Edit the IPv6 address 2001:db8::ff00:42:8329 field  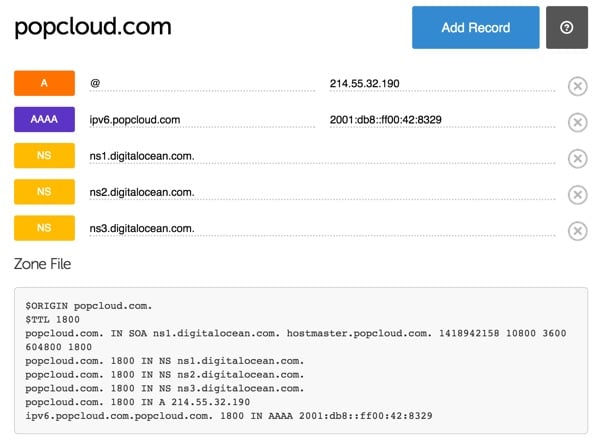pos(440,120)
